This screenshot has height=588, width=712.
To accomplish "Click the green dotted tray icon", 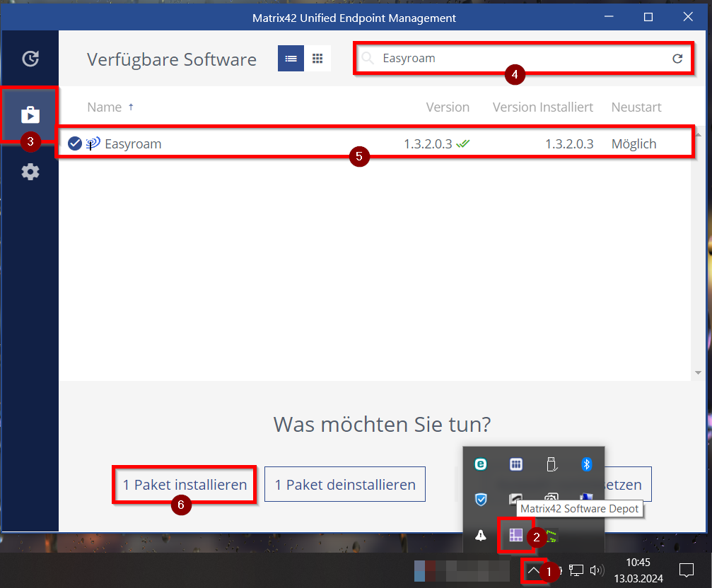I will [x=551, y=536].
